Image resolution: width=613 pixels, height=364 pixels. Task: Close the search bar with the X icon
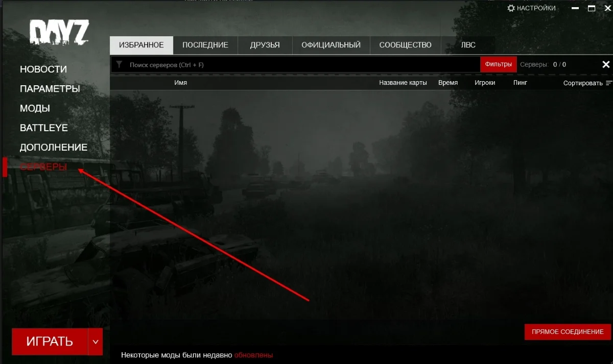tap(606, 64)
